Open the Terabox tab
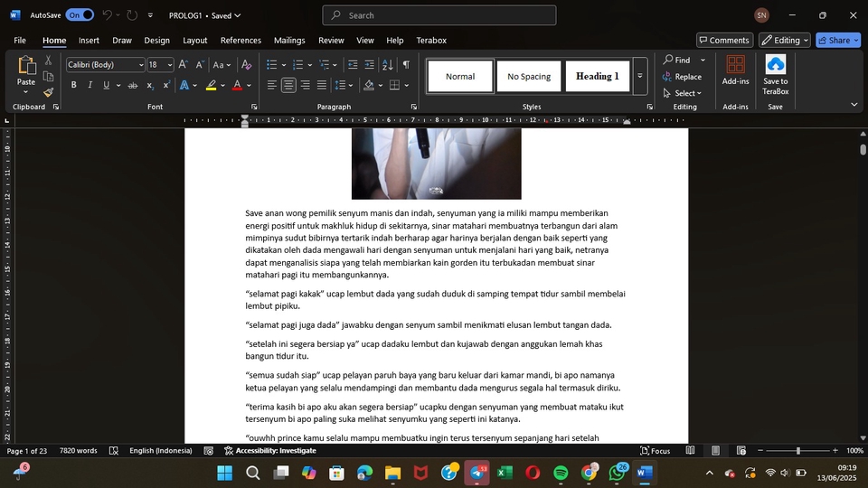The image size is (868, 488). (x=431, y=41)
